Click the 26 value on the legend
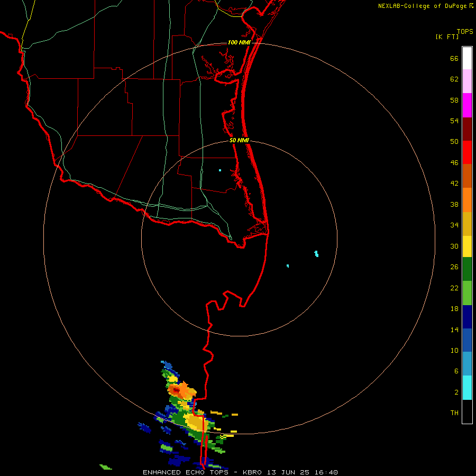Viewport: 476px width, 476px height. pyautogui.click(x=454, y=267)
